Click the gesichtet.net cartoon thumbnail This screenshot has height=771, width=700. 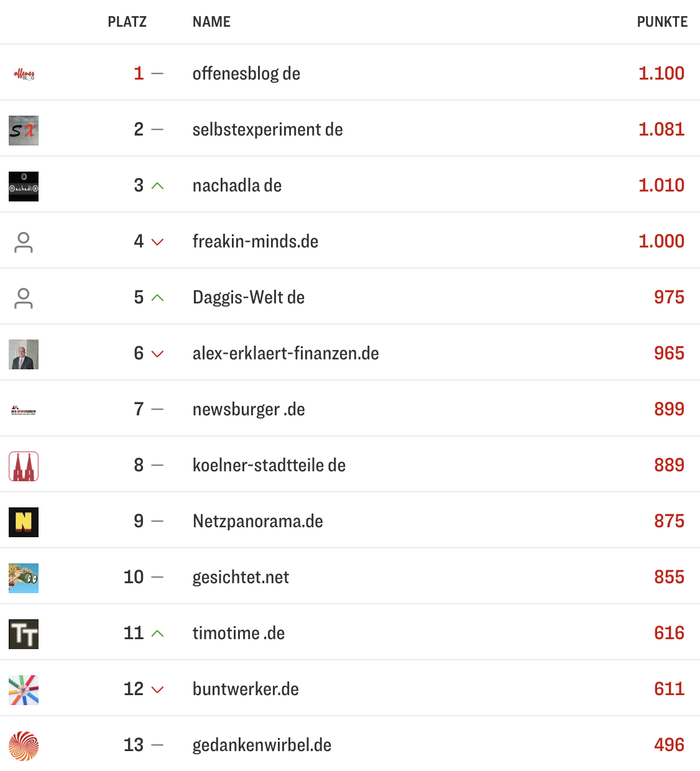click(x=24, y=578)
